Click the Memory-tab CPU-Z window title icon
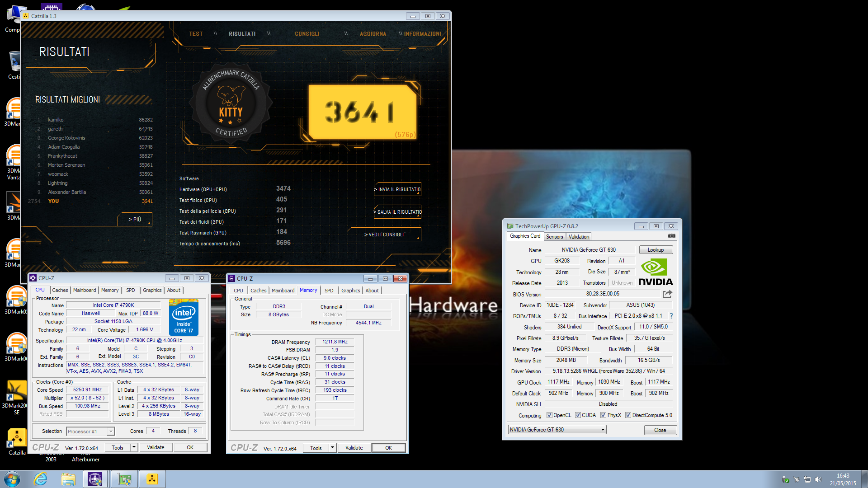 (231, 279)
